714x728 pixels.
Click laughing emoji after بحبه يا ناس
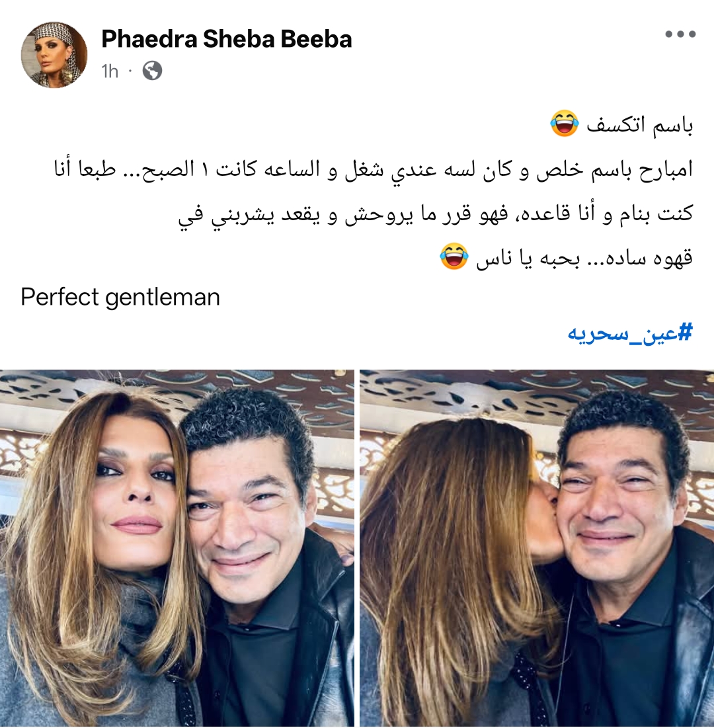point(454,257)
